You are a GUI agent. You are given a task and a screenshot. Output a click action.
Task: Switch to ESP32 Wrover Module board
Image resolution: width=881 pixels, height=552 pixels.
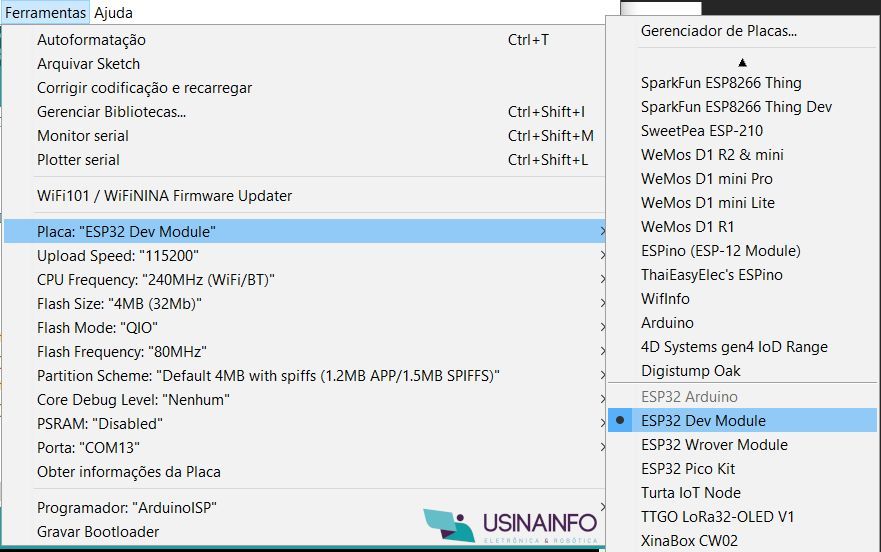[x=742, y=445]
